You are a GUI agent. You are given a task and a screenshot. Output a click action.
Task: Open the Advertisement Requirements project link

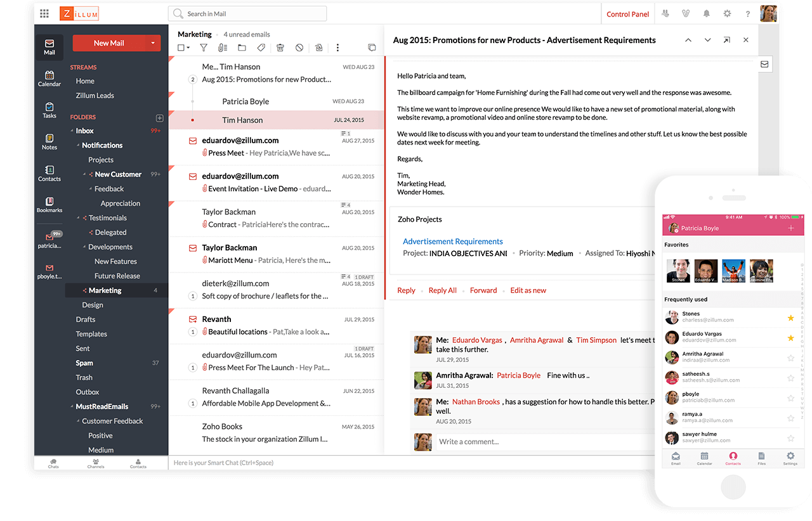tap(453, 241)
